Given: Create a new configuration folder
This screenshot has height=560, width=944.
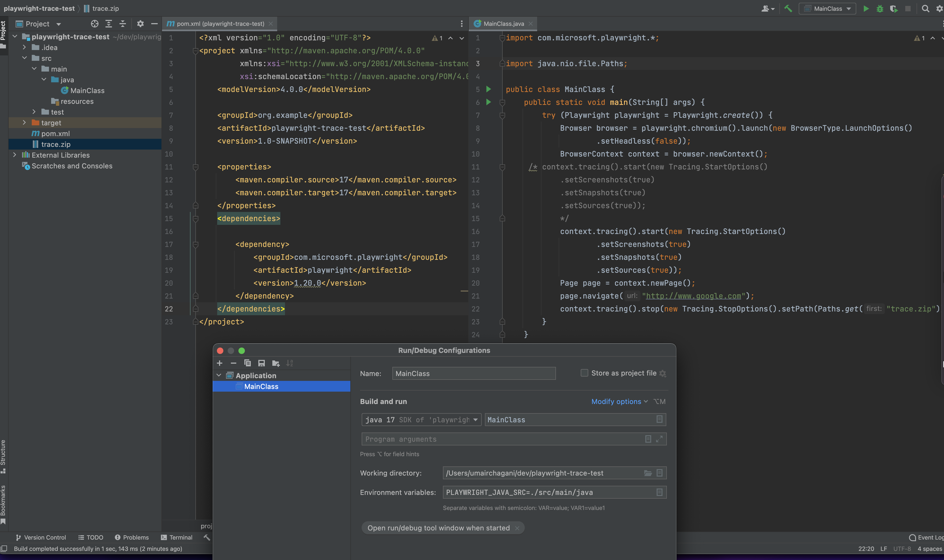Looking at the screenshot, I should (x=276, y=363).
